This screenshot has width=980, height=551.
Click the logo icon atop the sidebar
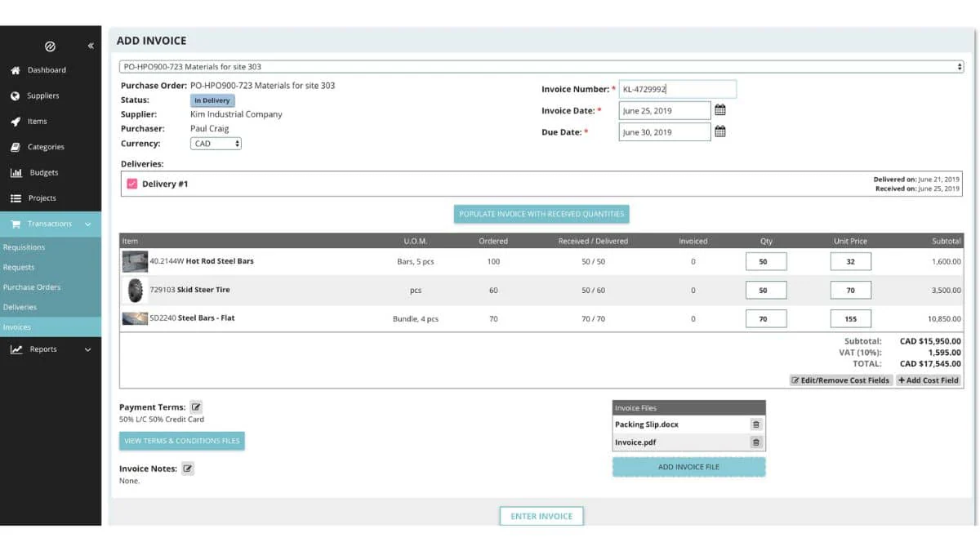pos(50,47)
